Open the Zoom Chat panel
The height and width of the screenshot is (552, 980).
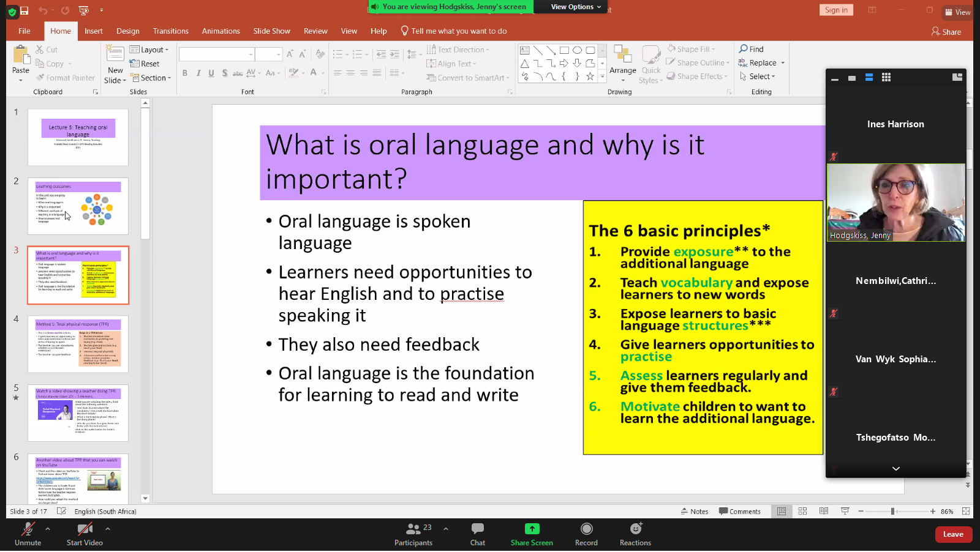(478, 534)
